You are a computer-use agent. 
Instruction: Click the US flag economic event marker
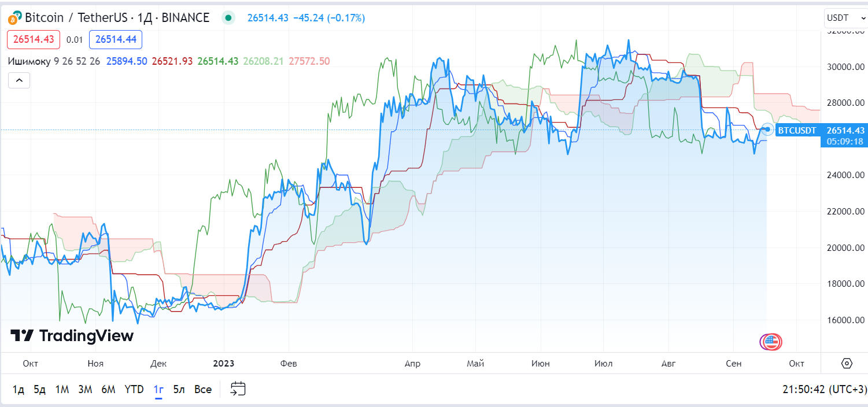tap(771, 342)
